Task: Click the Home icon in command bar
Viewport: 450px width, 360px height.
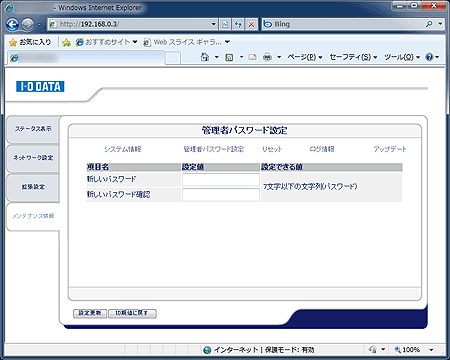Action: pos(205,57)
